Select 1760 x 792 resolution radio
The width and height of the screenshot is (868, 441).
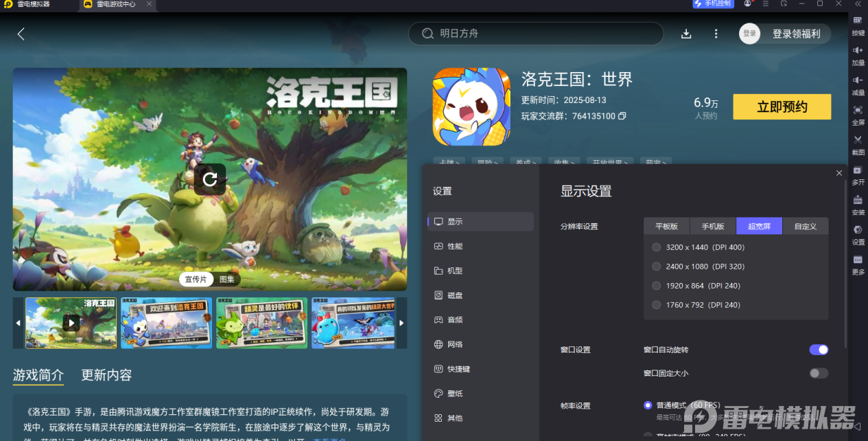click(x=657, y=305)
